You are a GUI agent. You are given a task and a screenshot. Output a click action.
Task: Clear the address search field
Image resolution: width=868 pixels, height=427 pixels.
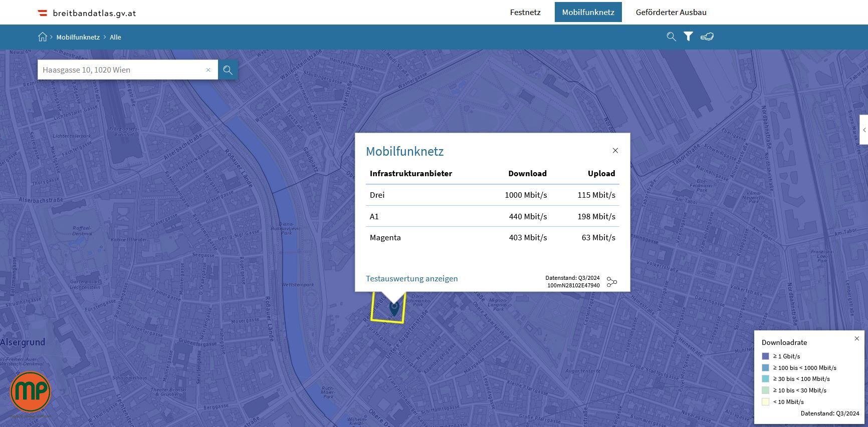(x=208, y=70)
